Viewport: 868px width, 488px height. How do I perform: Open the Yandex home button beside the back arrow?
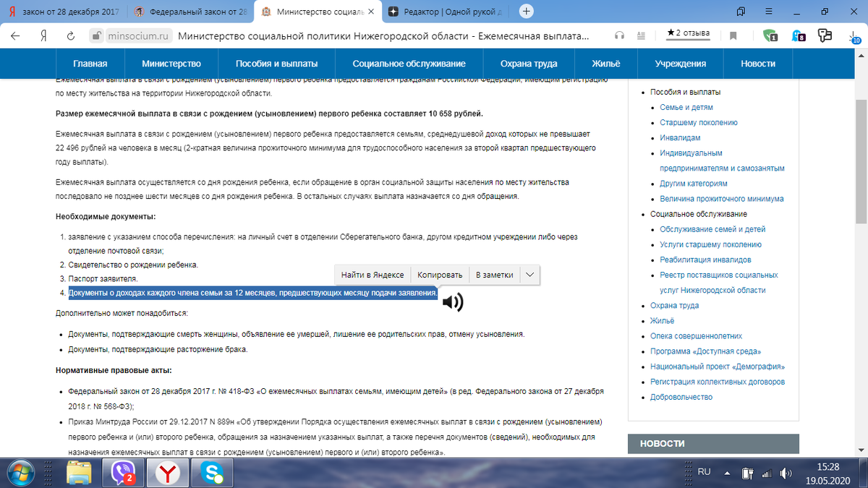(43, 35)
